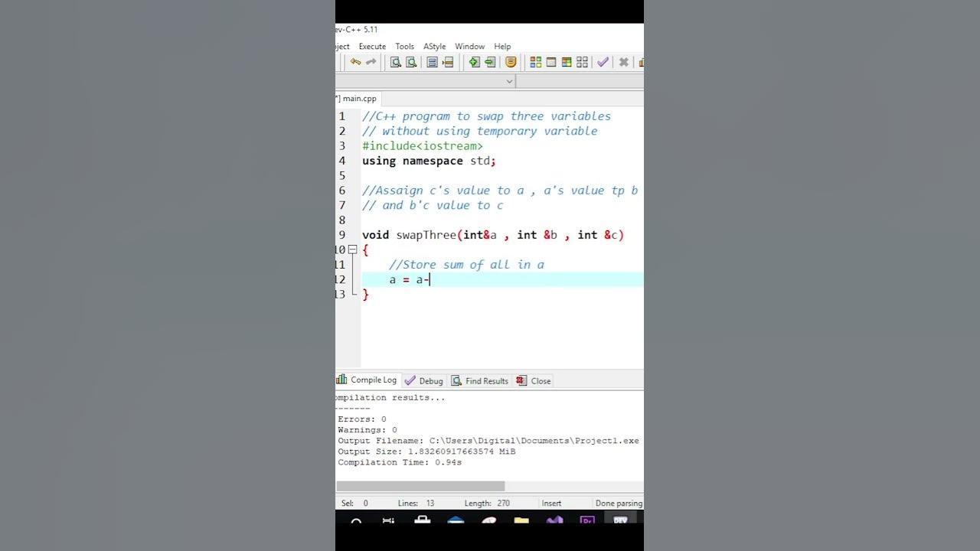Image resolution: width=980 pixels, height=551 pixels.
Task: Run program with the window icon
Action: [x=551, y=63]
